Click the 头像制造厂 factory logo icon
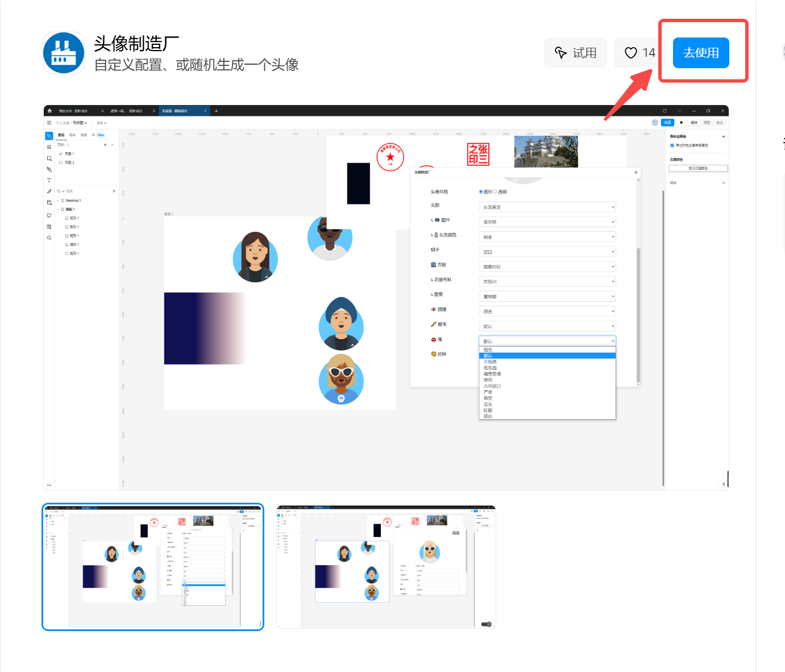Screen dimensions: 785x672 tap(64, 53)
